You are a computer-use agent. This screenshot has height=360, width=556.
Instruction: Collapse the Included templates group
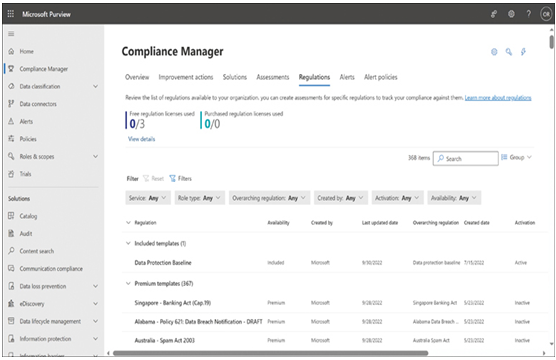coord(128,243)
